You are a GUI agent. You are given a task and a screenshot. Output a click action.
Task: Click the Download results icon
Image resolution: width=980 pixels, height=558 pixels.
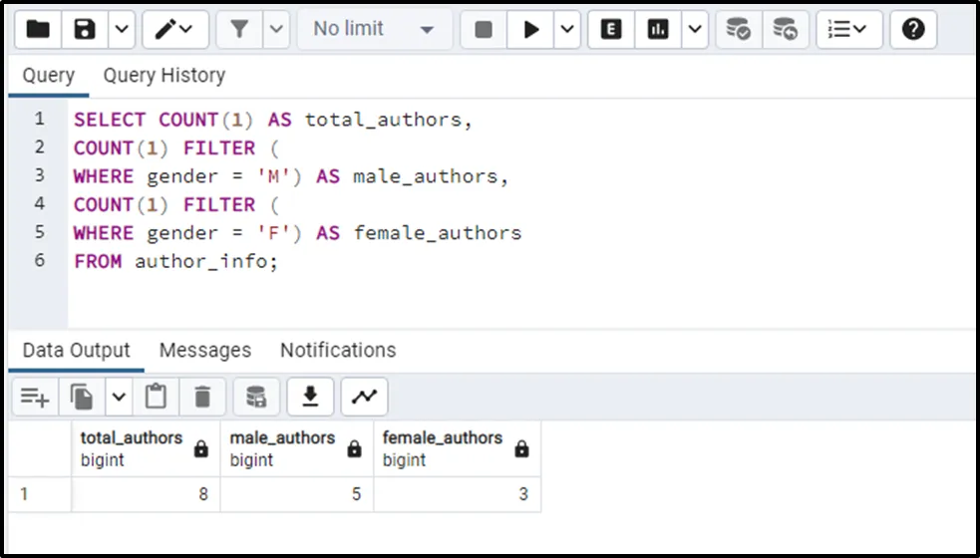click(x=310, y=398)
